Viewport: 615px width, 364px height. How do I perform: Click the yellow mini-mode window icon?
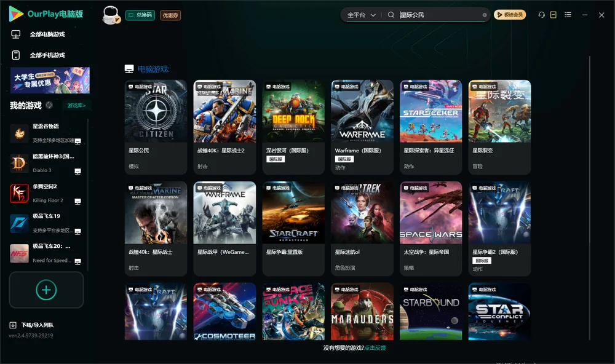[x=553, y=15]
